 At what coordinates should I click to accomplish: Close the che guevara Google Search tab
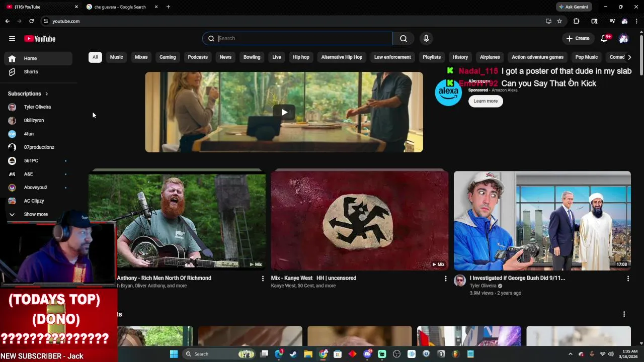click(156, 7)
